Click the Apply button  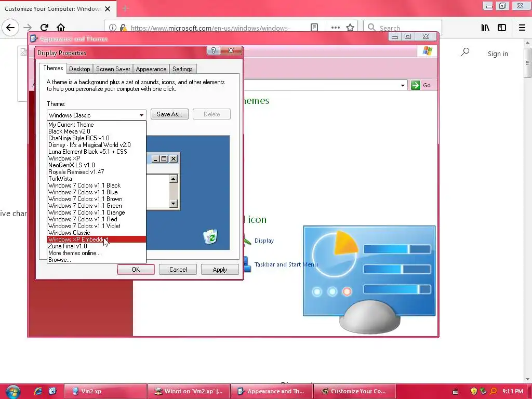click(x=220, y=270)
